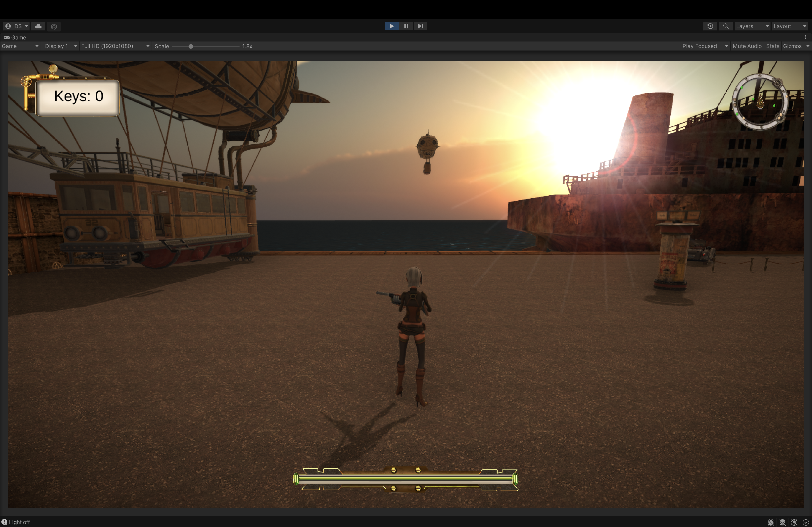Screen dimensions: 812x527
Task: Toggle the Stats overlay
Action: [773, 46]
